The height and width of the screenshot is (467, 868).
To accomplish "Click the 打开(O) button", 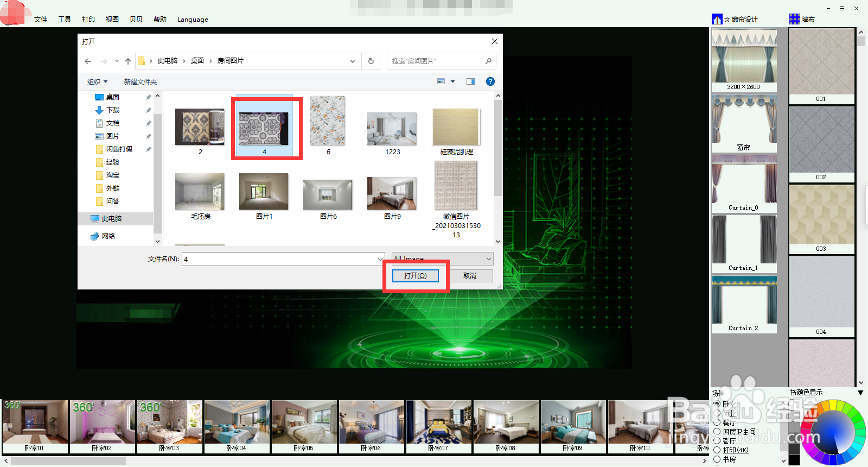I will click(x=416, y=276).
